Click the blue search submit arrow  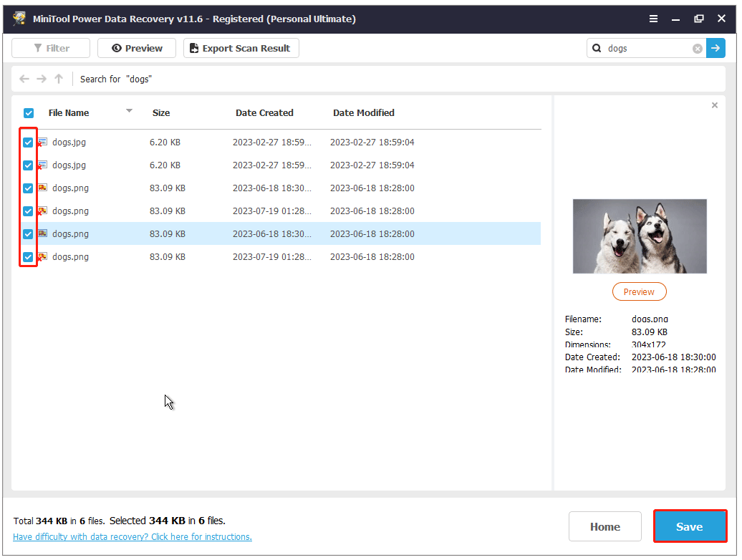715,48
